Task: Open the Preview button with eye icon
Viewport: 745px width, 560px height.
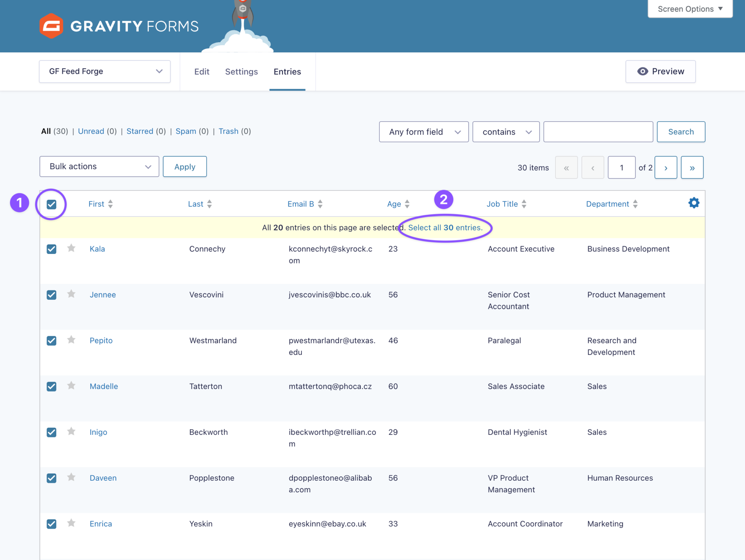Action: (660, 72)
